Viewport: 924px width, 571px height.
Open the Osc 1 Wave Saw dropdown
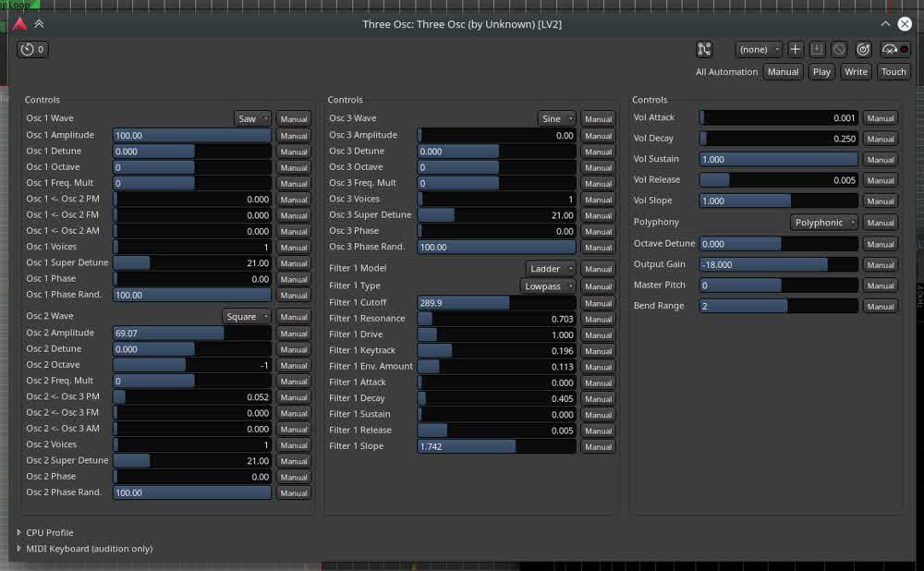click(253, 119)
